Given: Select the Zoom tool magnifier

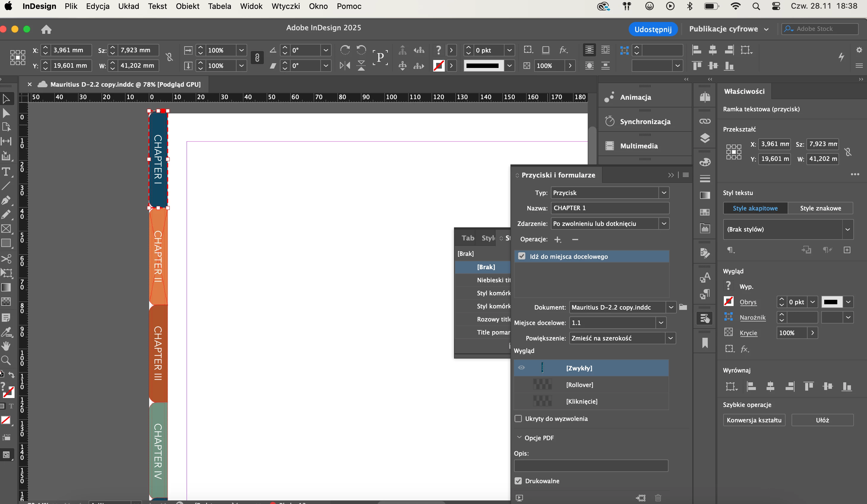Looking at the screenshot, I should pos(6,360).
